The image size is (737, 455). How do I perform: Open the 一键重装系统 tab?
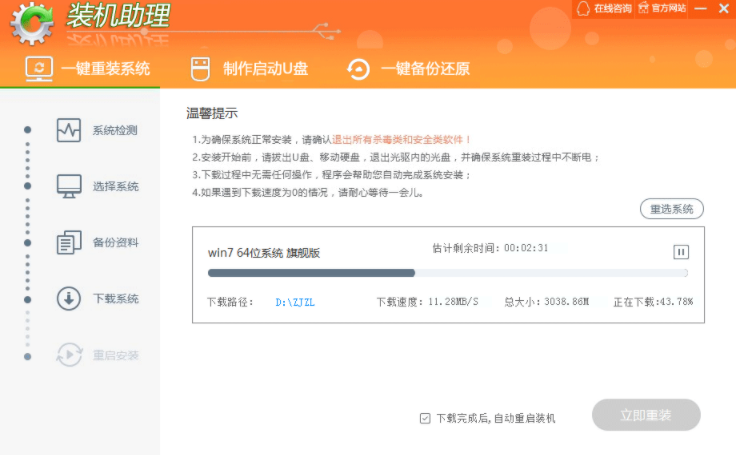click(87, 69)
